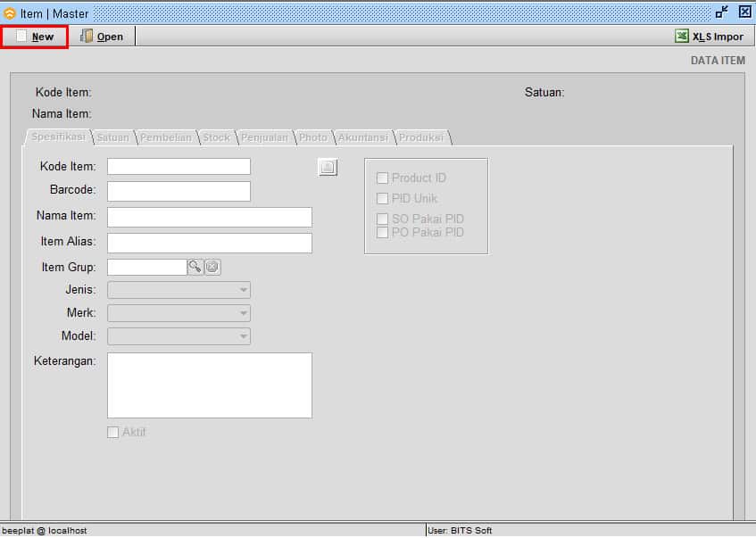Expand the Jenis dropdown
The width and height of the screenshot is (756, 538).
click(x=244, y=290)
